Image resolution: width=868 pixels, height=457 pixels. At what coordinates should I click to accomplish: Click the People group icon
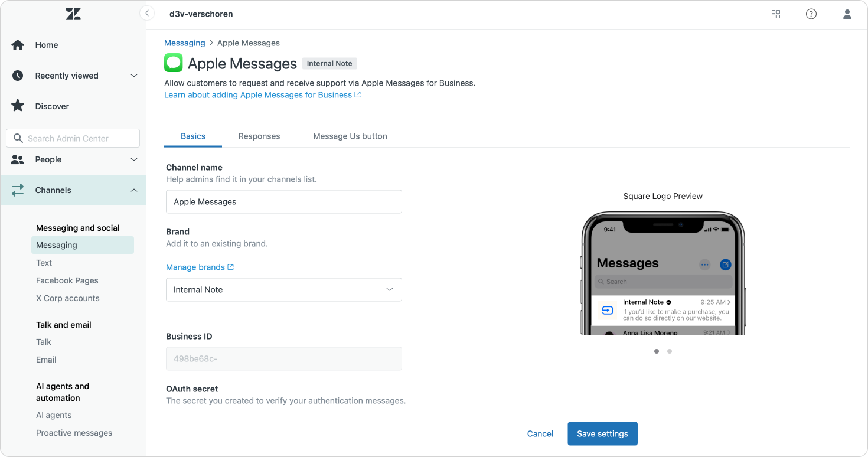point(18,159)
